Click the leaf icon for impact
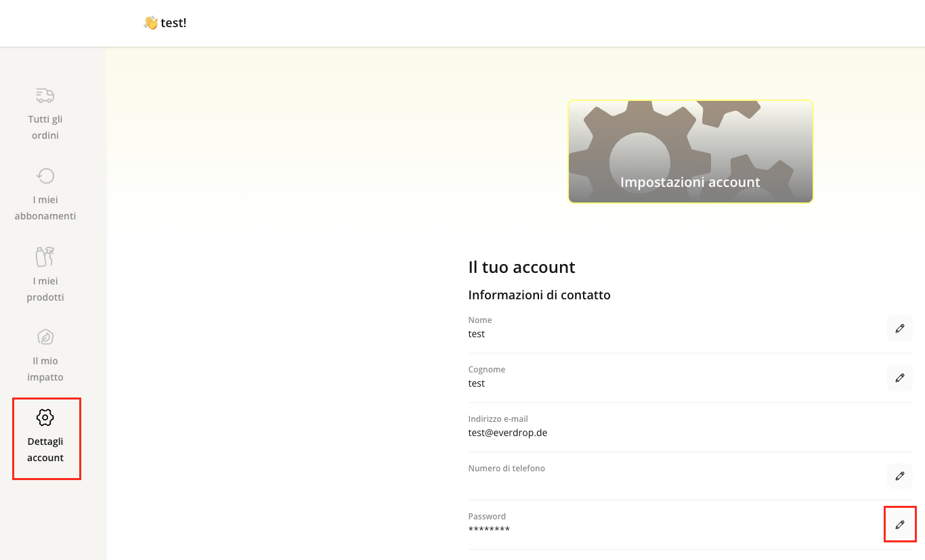925x560 pixels. coord(45,337)
